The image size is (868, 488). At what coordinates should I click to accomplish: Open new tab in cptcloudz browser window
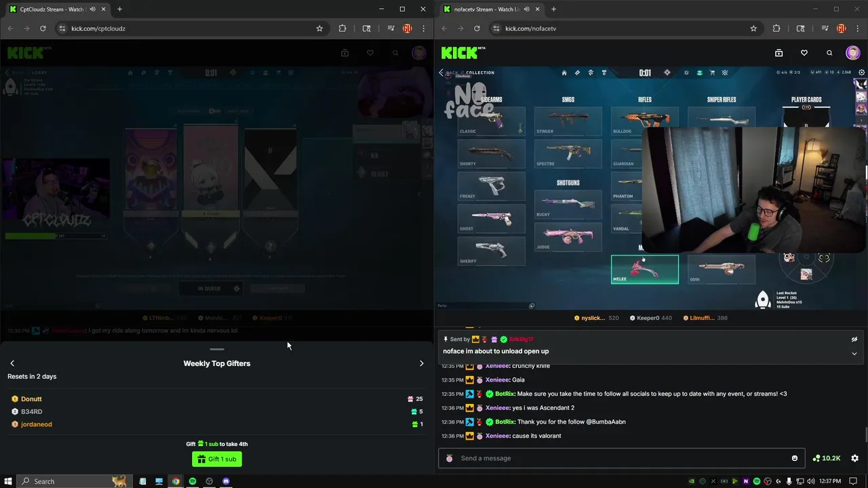coord(119,9)
